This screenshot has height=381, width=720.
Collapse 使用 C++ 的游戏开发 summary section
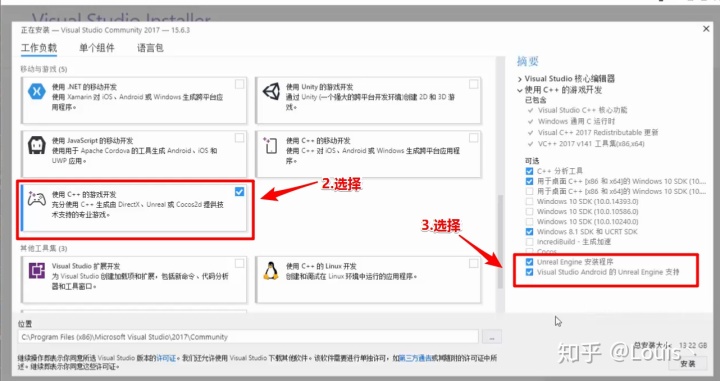point(520,90)
